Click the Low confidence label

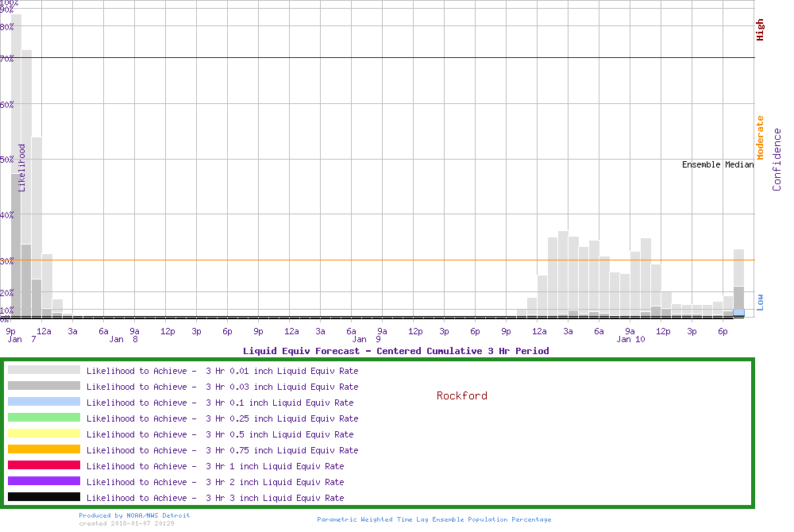(x=760, y=301)
